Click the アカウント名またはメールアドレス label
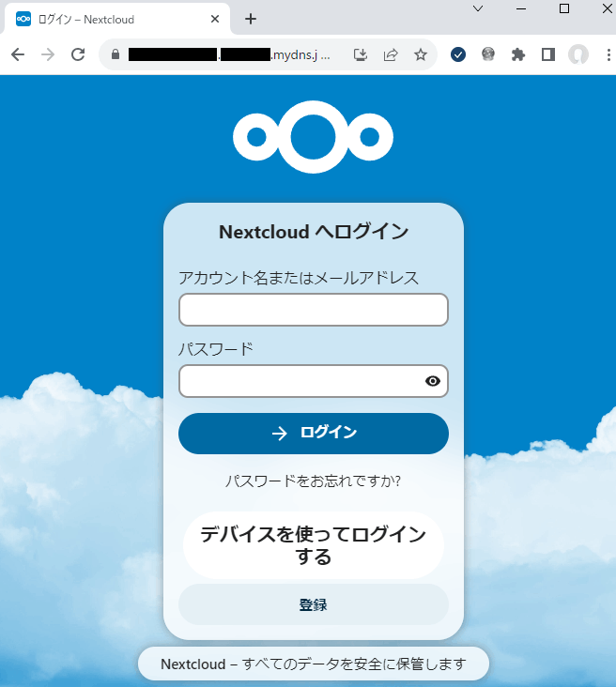The width and height of the screenshot is (616, 687). (x=299, y=278)
